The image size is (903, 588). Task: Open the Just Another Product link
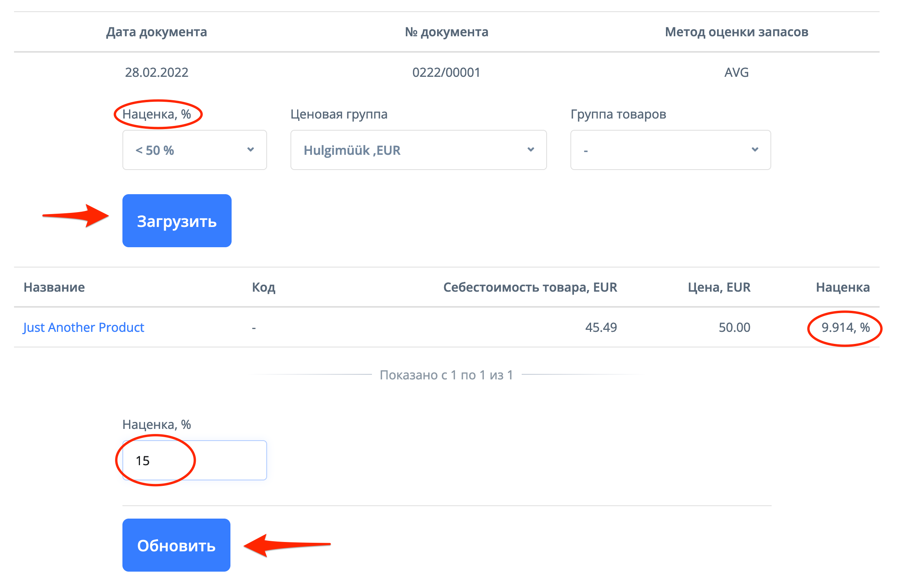pos(83,327)
